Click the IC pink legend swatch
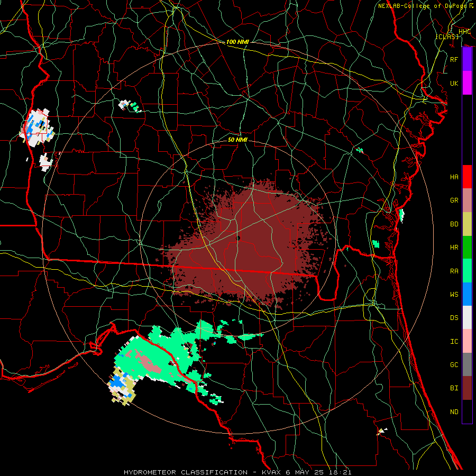476x476 pixels. pos(467,341)
